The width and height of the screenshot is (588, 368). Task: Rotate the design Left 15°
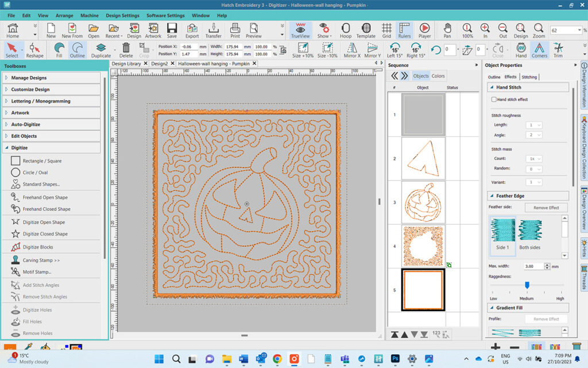[394, 50]
